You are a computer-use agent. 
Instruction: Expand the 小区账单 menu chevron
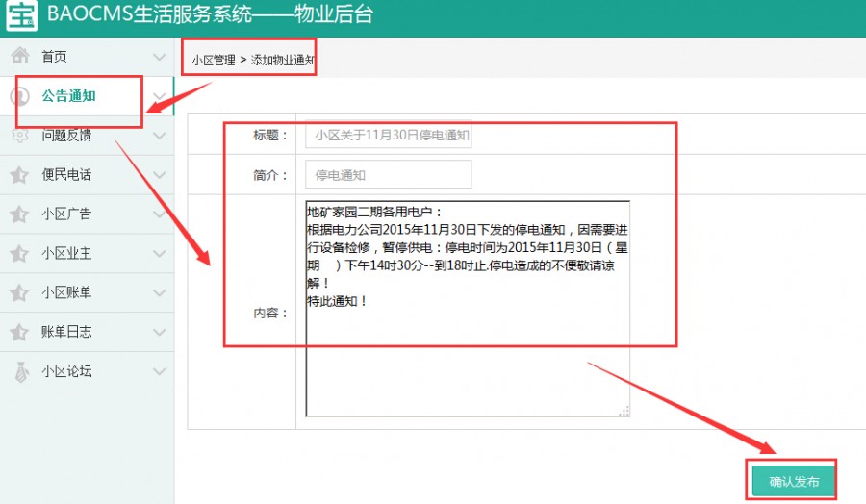(x=159, y=293)
